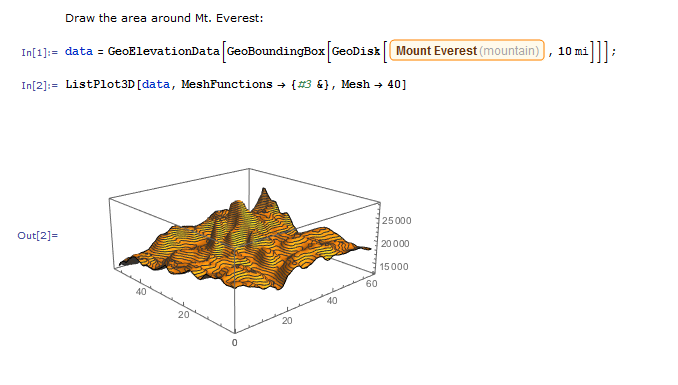Viewport: 678px width, 385px height.
Task: Click the text 'Draw the area around Mt. Everest:'
Action: click(x=164, y=18)
